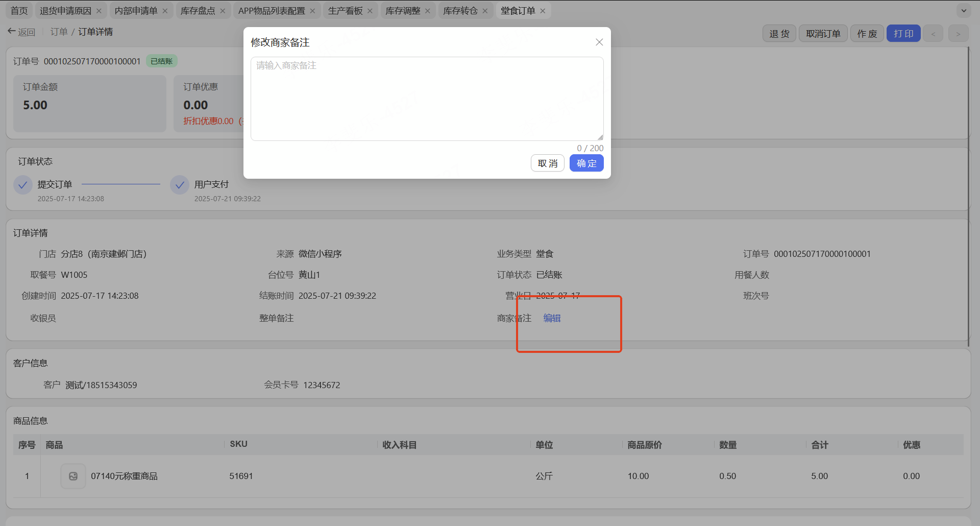The image size is (980, 526).
Task: Click the 编辑 link beside 商家备注
Action: click(x=552, y=318)
